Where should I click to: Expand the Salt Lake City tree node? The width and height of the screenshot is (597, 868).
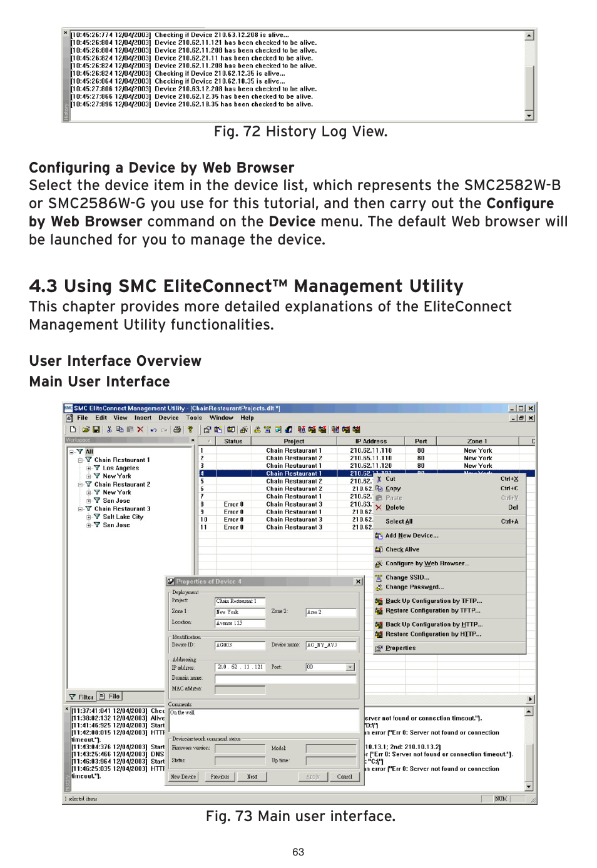point(89,517)
